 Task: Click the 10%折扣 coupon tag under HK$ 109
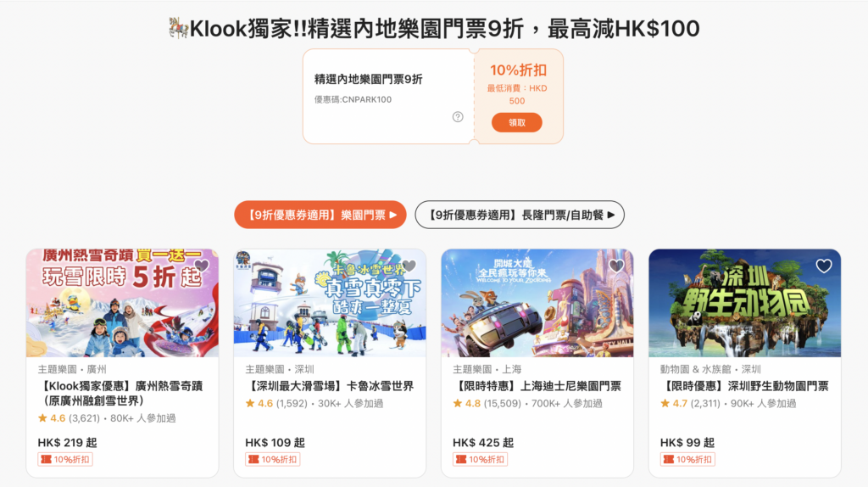(273, 459)
